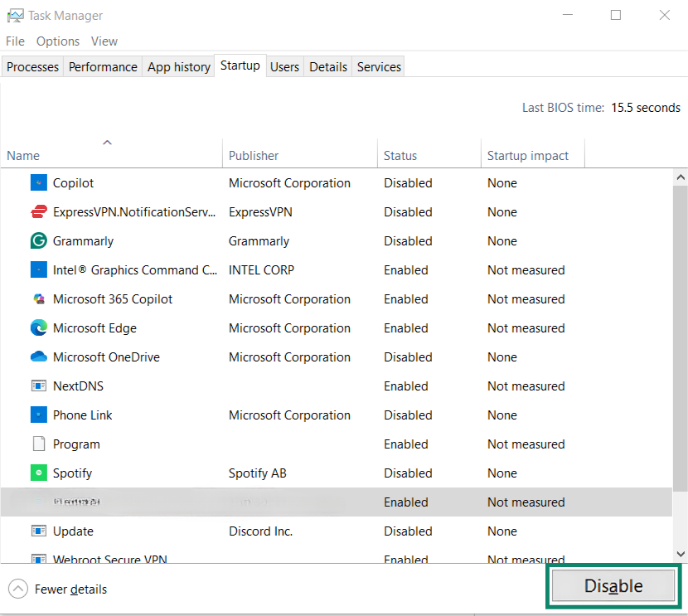The width and height of the screenshot is (688, 616).
Task: Click the Intel Graphics Command Center icon
Action: [x=39, y=269]
